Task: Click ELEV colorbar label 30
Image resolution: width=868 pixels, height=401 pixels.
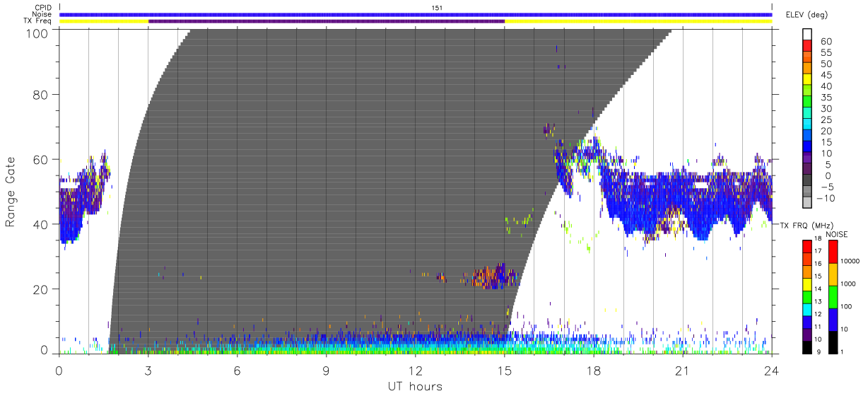Action: click(x=826, y=108)
